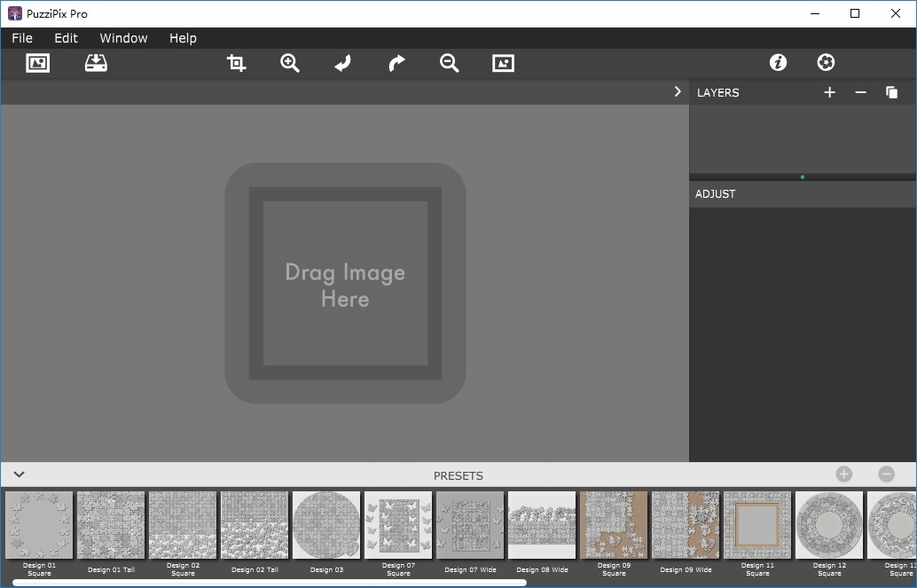The height and width of the screenshot is (588, 917).
Task: Click the PuzziPix Pro app icon
Action: tap(14, 13)
